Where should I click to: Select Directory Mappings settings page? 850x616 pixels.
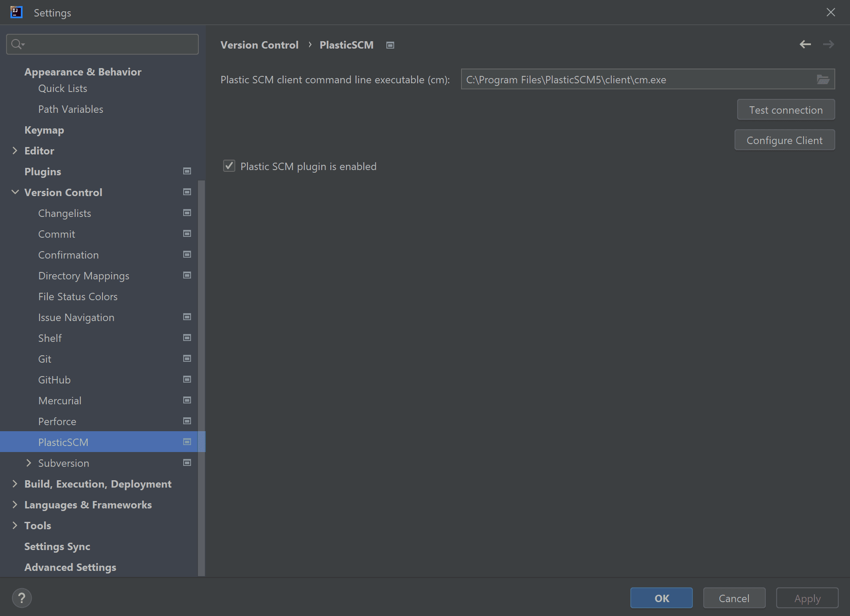(84, 276)
